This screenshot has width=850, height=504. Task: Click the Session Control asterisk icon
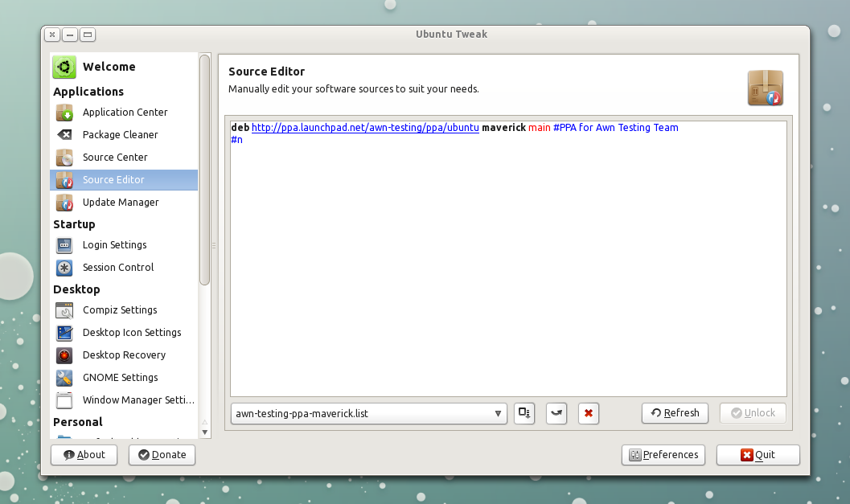click(64, 267)
